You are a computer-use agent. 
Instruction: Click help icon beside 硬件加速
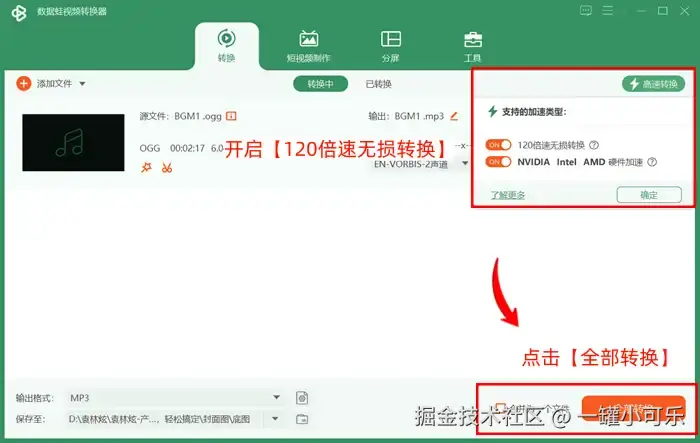[x=652, y=162]
